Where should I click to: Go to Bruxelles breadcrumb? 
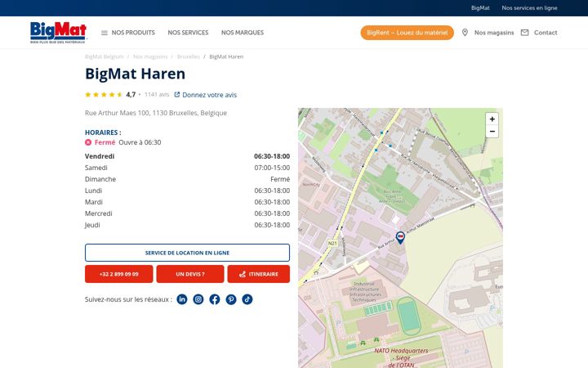(189, 56)
